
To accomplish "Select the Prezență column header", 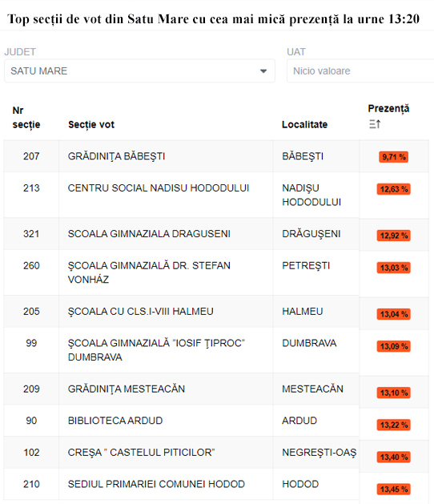I will tap(388, 109).
